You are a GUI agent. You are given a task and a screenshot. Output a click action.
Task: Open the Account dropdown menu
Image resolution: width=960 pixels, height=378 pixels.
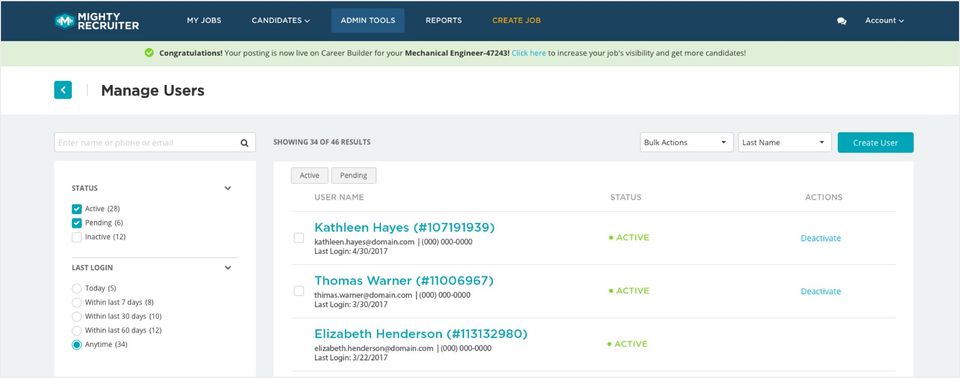884,21
